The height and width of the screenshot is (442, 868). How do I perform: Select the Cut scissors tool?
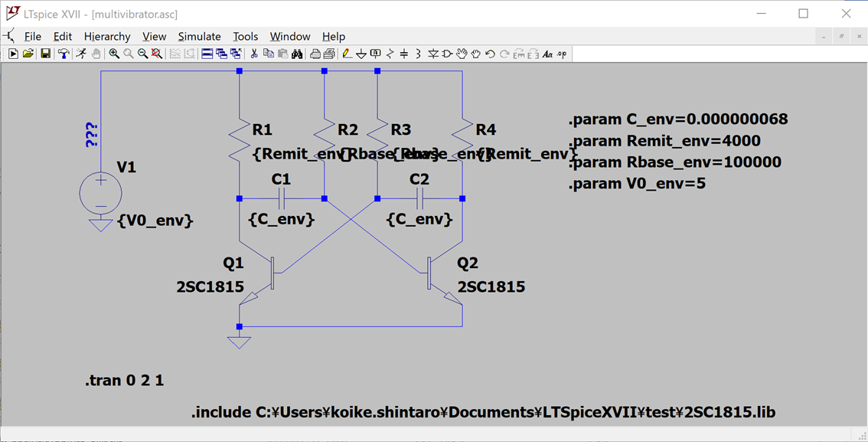pos(254,54)
